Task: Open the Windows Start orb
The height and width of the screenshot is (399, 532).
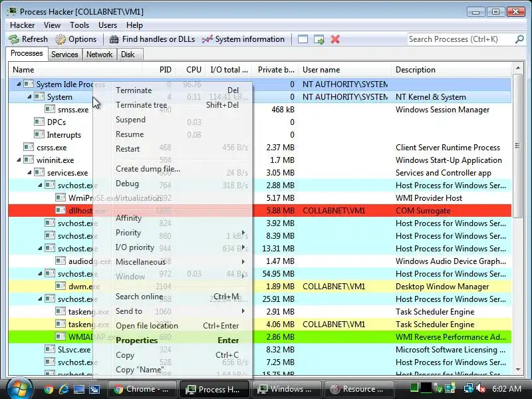Action: coord(20,388)
